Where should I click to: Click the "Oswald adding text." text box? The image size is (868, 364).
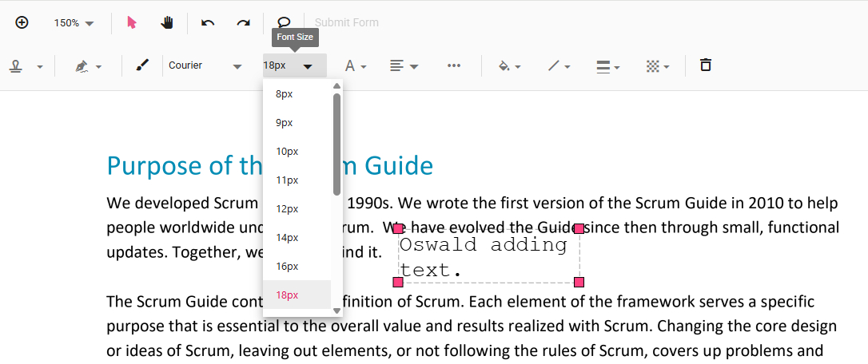pyautogui.click(x=488, y=257)
